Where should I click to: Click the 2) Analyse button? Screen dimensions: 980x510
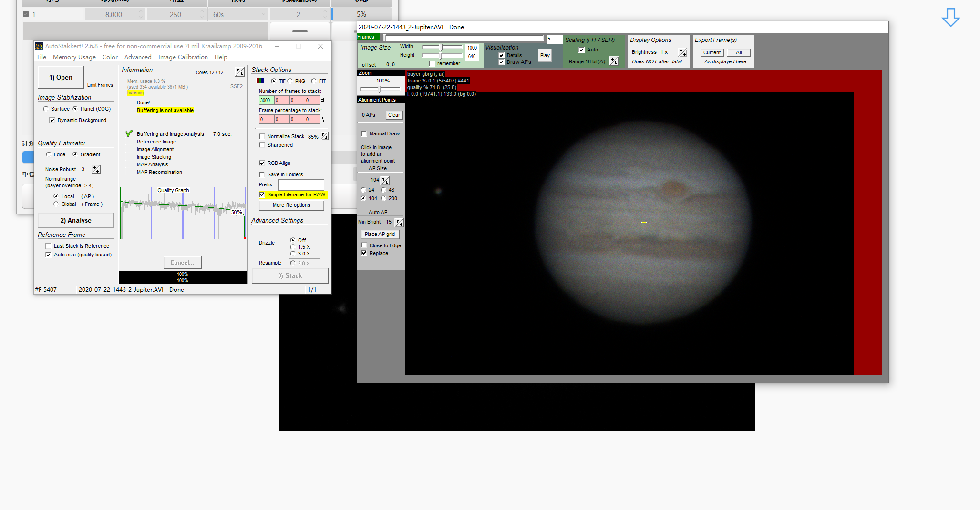(x=76, y=220)
